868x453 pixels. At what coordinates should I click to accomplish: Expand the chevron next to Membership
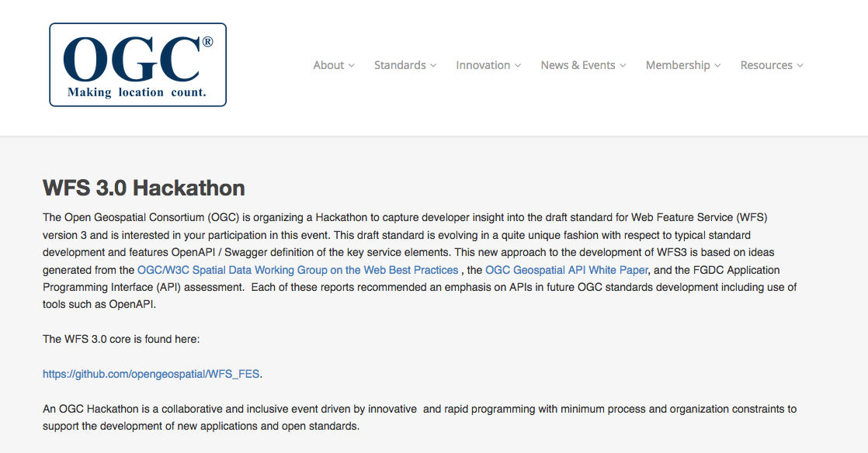pos(718,66)
